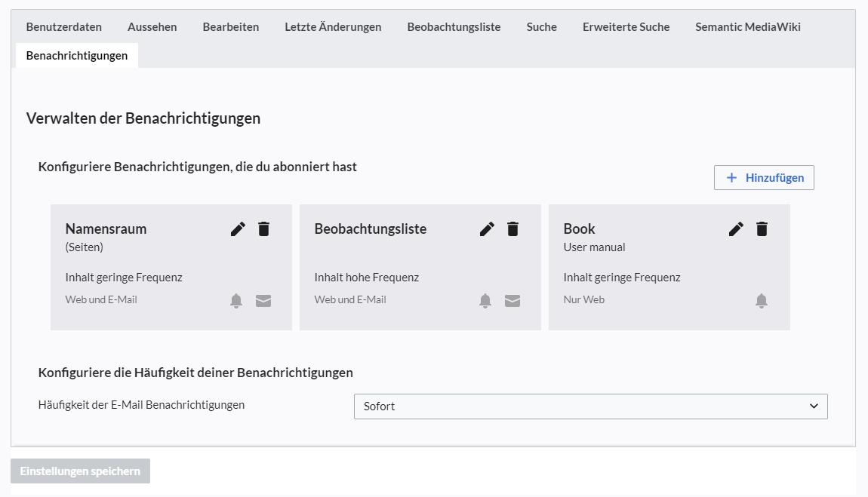Open the E-Mail frequency dropdown showing Sofort
The height and width of the screenshot is (497, 868).
[x=590, y=406]
